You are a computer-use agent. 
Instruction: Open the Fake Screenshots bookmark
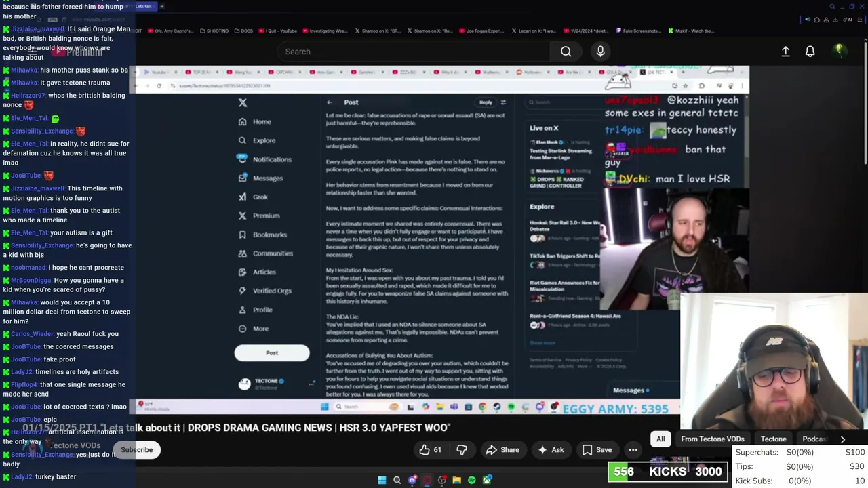click(637, 30)
